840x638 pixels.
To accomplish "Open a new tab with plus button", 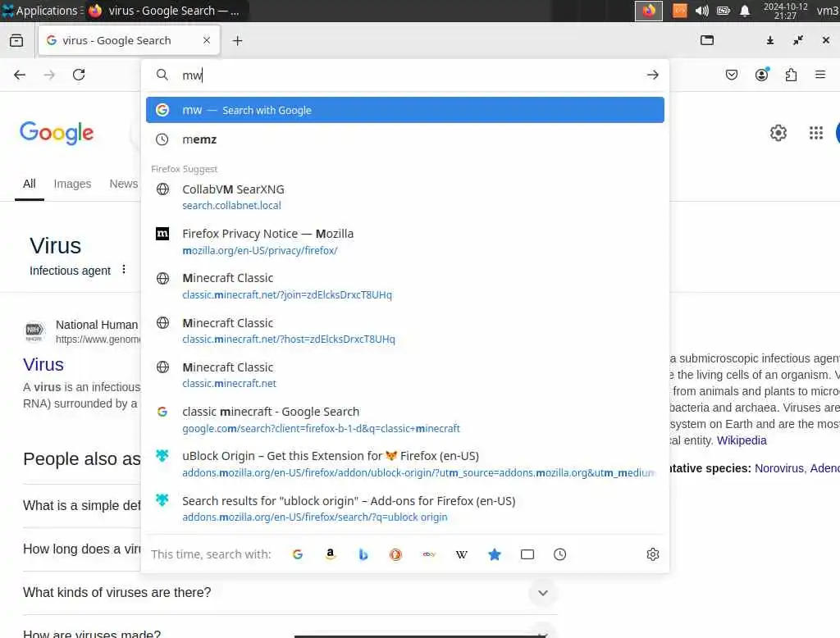I will tap(237, 41).
